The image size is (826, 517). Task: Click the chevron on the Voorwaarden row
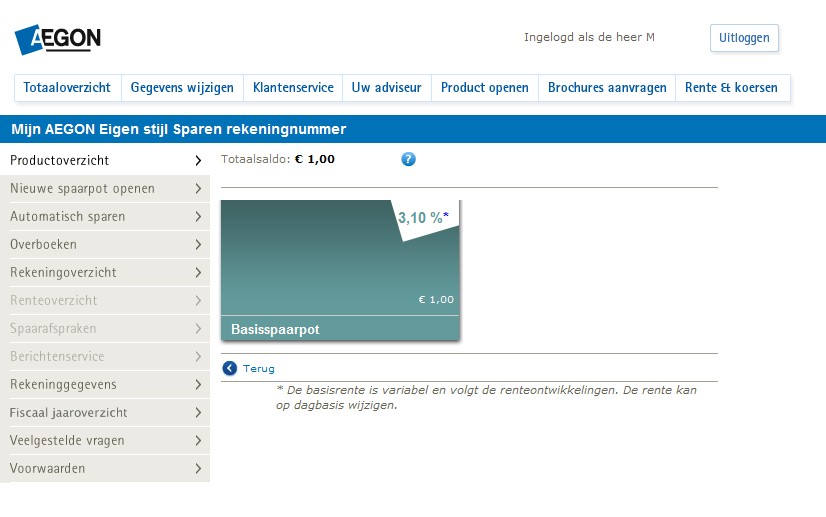pyautogui.click(x=198, y=468)
